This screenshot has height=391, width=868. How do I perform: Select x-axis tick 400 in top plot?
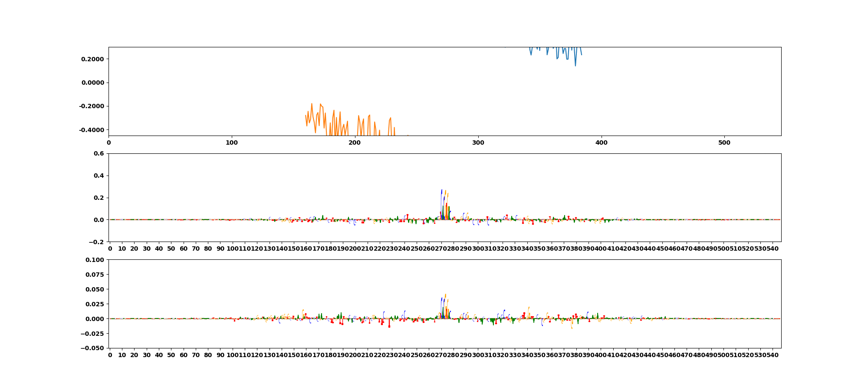[601, 142]
